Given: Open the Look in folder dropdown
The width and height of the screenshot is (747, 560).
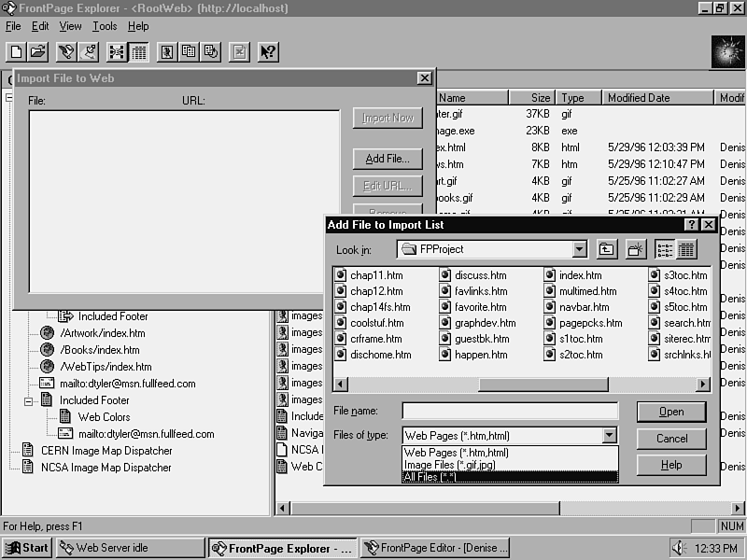Looking at the screenshot, I should pos(580,249).
